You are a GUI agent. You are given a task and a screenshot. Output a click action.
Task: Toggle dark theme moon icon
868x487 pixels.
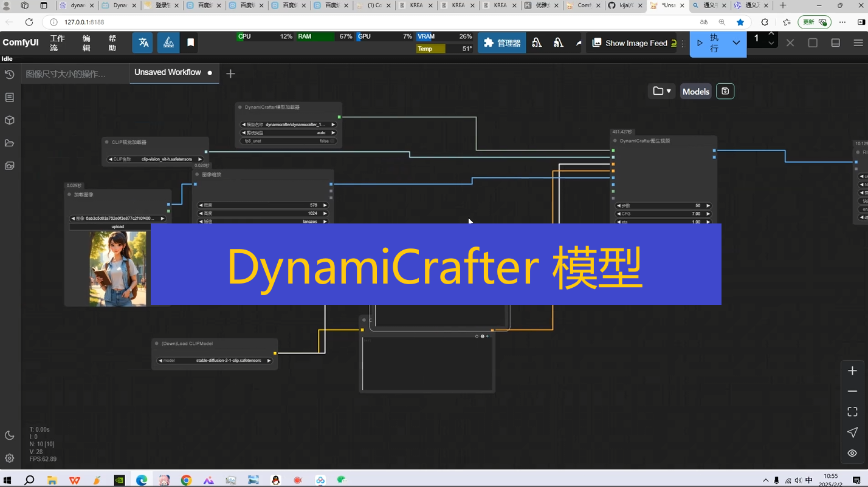pos(10,435)
